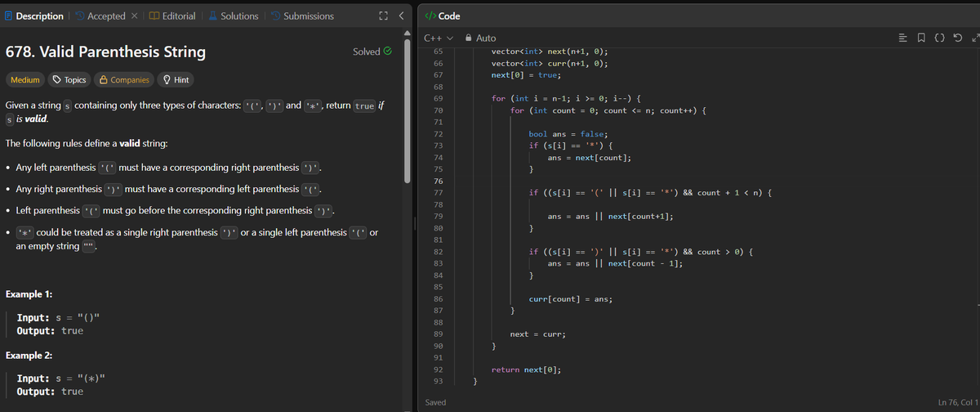The width and height of the screenshot is (980, 412).
Task: Click the 'ans = next[count];' code line
Action: pyautogui.click(x=590, y=157)
